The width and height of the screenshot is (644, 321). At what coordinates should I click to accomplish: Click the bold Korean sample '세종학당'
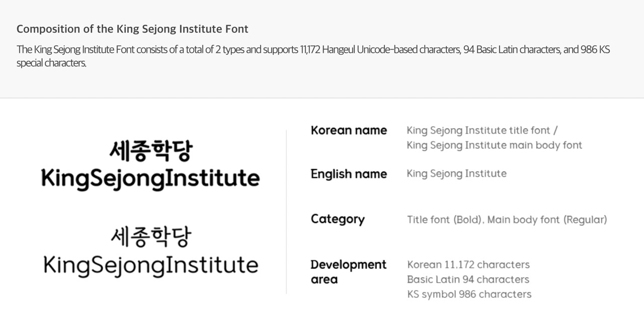point(150,151)
